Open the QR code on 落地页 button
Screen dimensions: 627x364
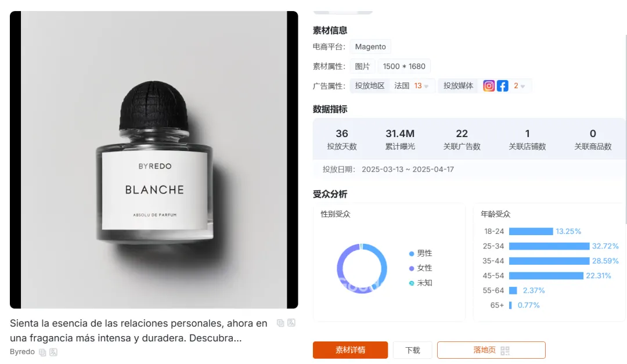pos(505,351)
